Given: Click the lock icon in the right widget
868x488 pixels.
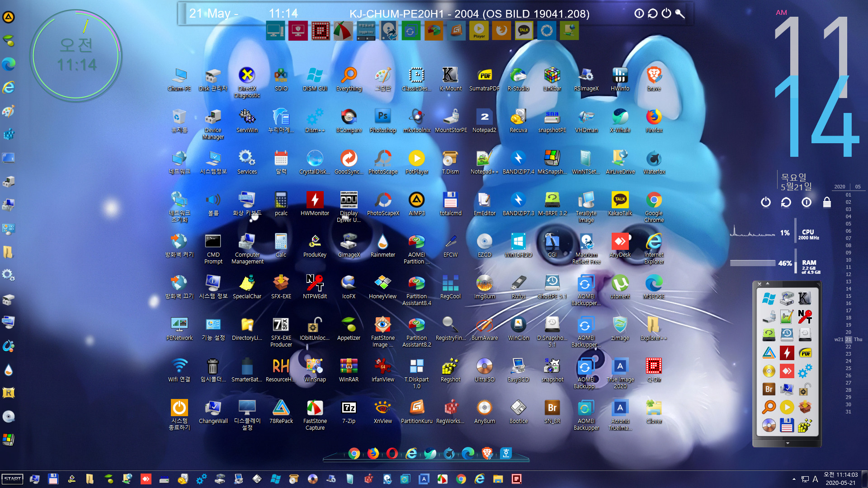Looking at the screenshot, I should [827, 202].
